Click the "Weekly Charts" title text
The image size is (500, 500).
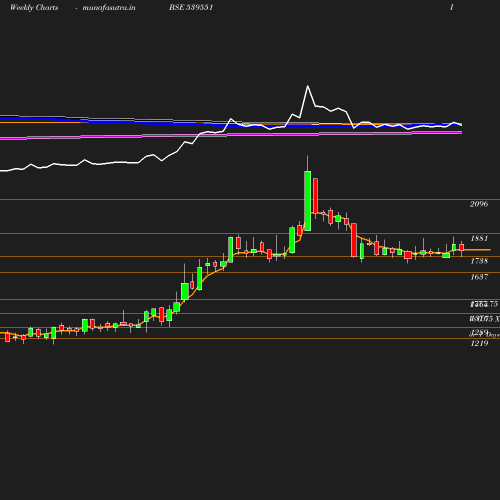click(x=34, y=8)
